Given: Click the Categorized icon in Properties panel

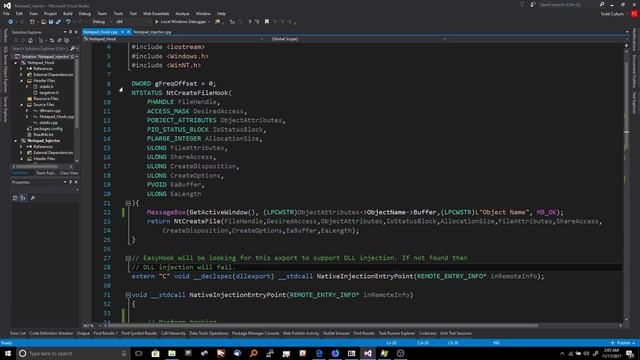Looking at the screenshot, I should pos(15,198).
